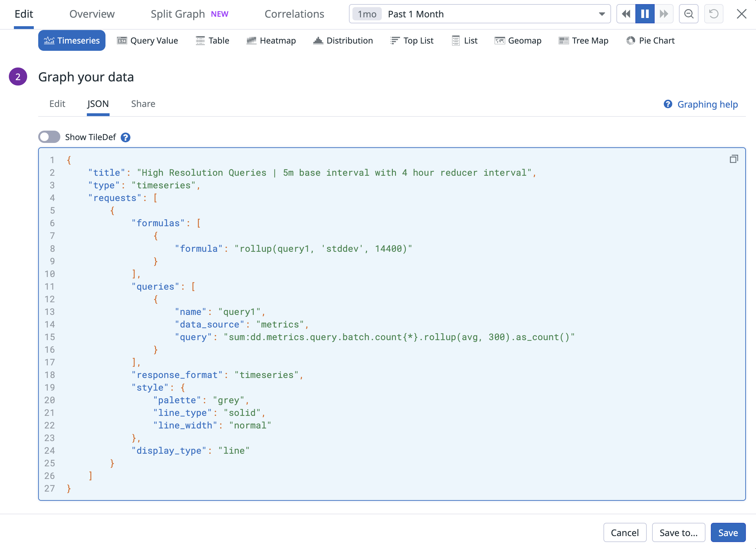Pause the live data playback
756x549 pixels.
pyautogui.click(x=645, y=14)
